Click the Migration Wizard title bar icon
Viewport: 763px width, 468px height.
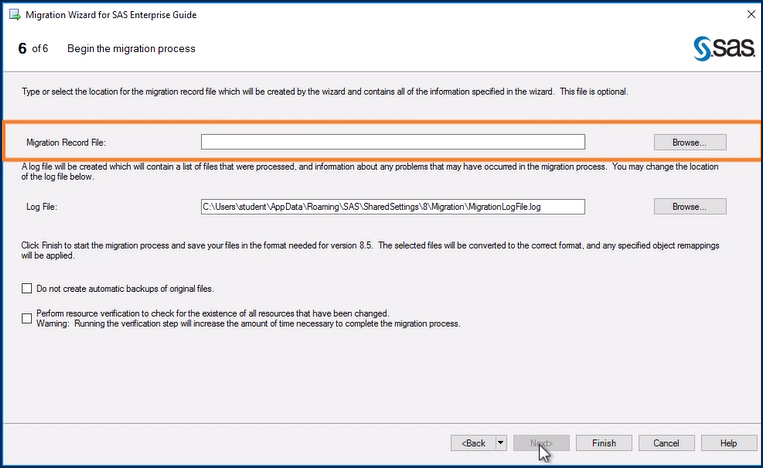tap(15, 15)
